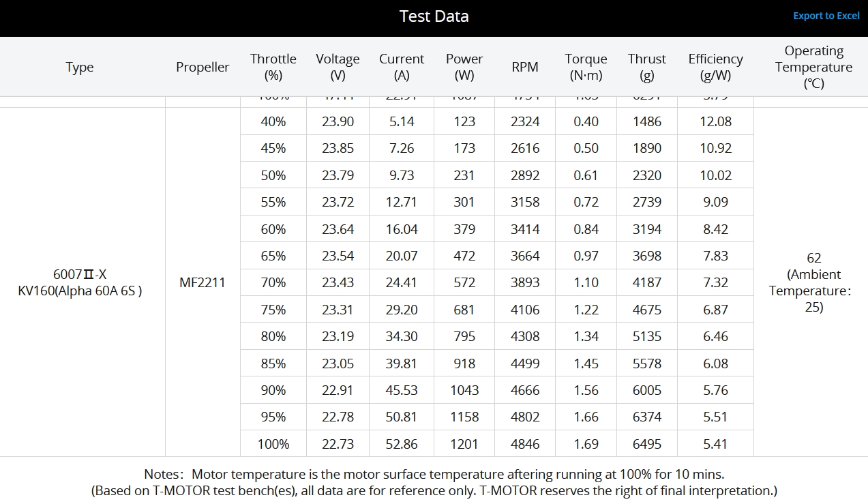Screen dimensions: 868x504
Task: Select the Propeller column header
Action: click(x=203, y=67)
